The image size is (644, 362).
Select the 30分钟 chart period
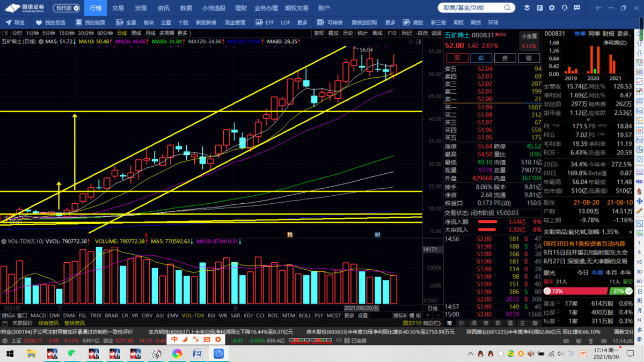86,33
